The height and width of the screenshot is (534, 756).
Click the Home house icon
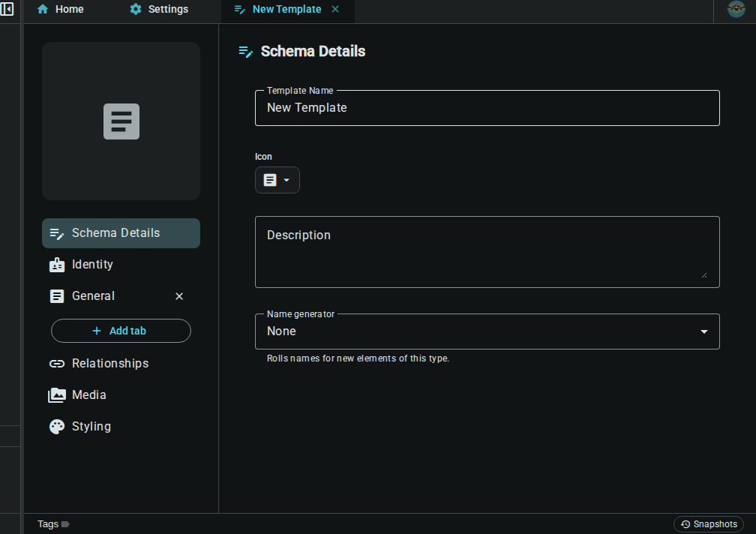pyautogui.click(x=43, y=9)
